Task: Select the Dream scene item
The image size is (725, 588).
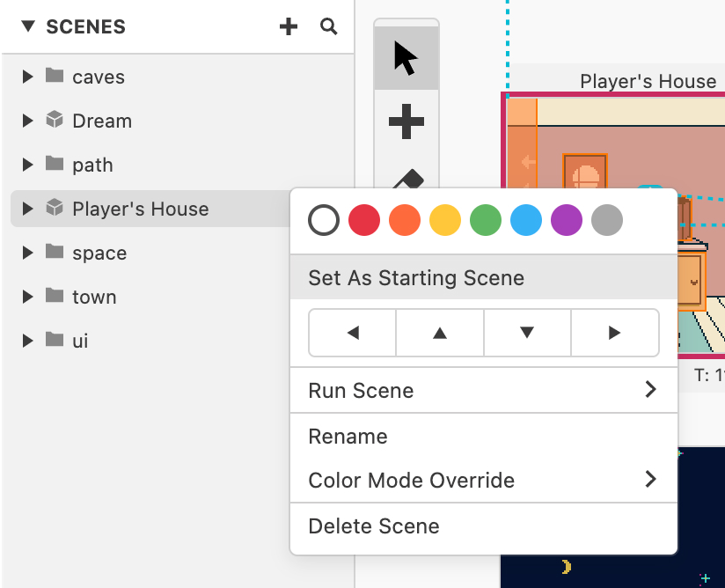Action: [x=102, y=121]
